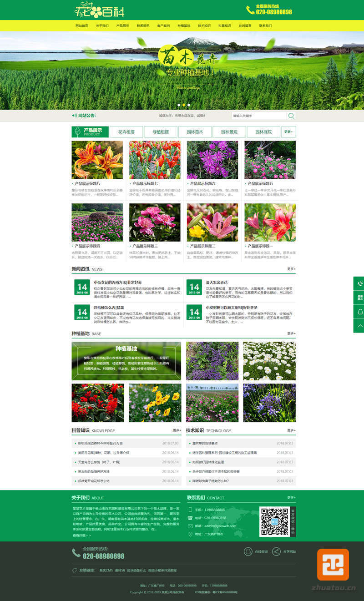This screenshot has width=364, height=601.
Task: Click the search magnifier icon
Action: (x=291, y=116)
